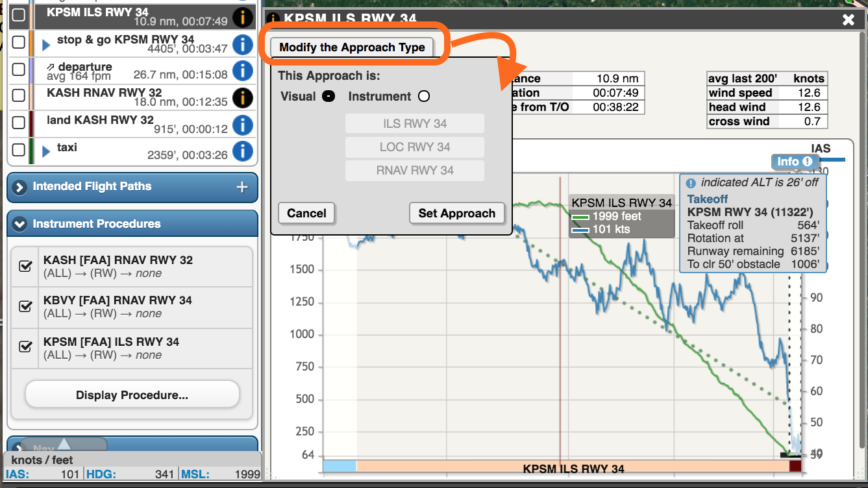Viewport: 868px width, 488px height.
Task: Expand the taxi segment row
Action: (x=46, y=152)
